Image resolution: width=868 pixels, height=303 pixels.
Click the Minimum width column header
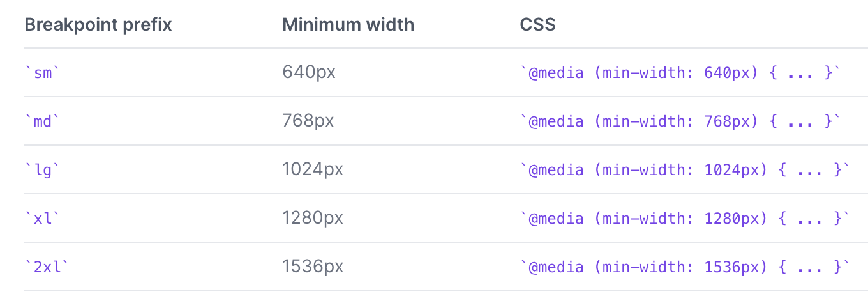coord(348,25)
